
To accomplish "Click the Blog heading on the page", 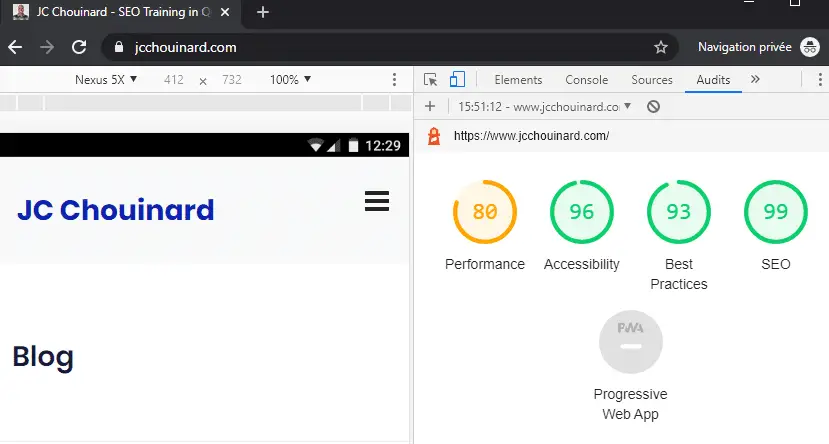I will (43, 357).
